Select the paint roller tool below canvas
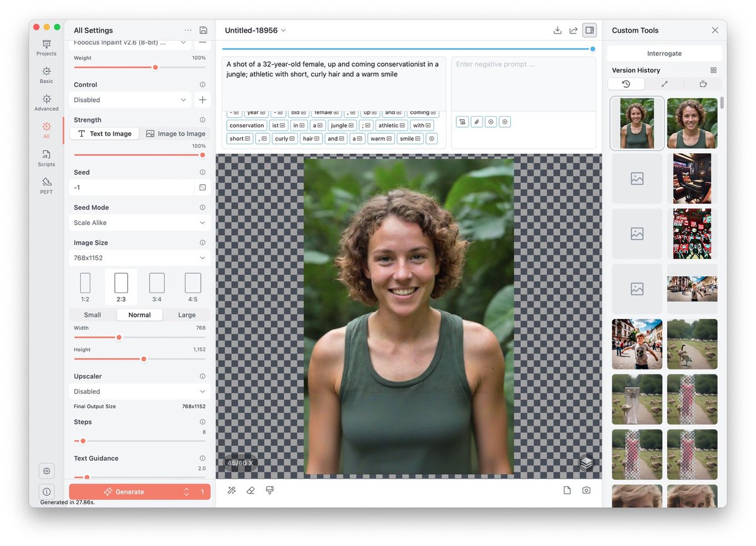 [x=270, y=490]
